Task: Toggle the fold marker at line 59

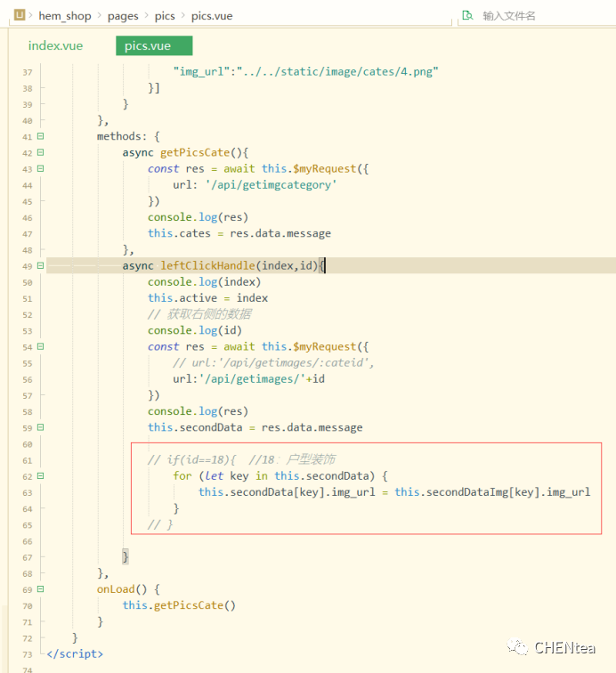Action: coord(41,427)
